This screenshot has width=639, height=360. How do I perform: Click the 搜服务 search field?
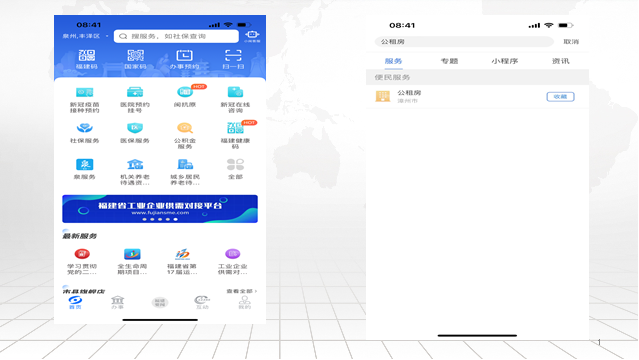point(176,36)
